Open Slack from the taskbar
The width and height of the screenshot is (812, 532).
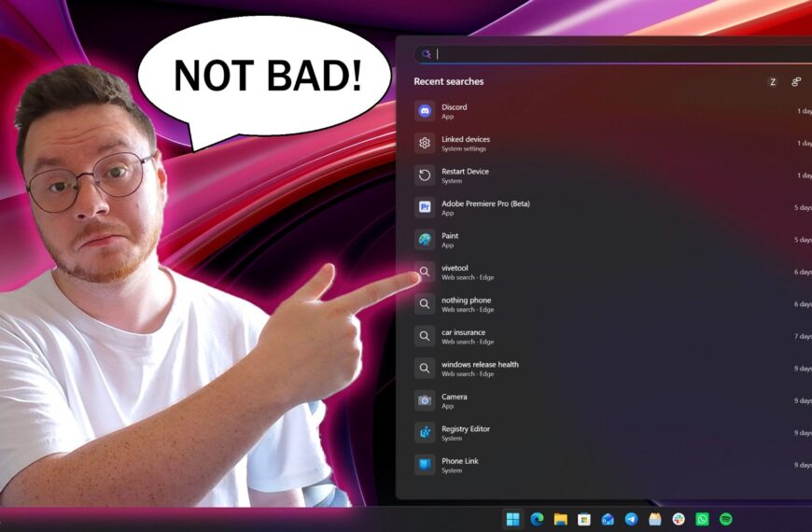679,519
